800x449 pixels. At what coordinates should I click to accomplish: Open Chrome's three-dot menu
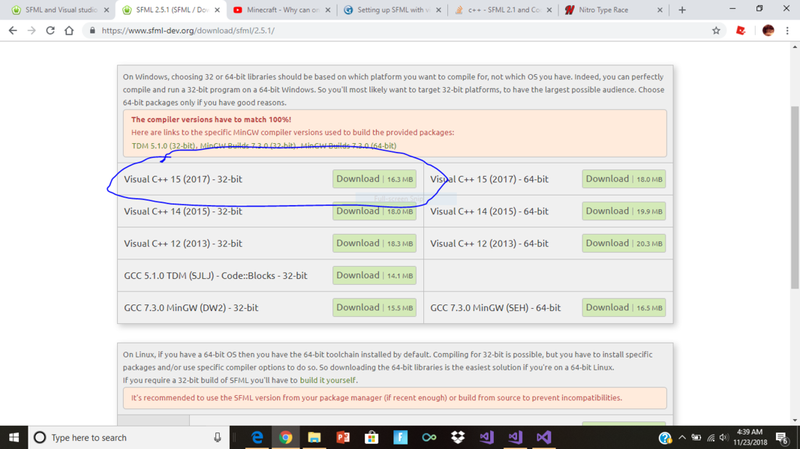(787, 31)
